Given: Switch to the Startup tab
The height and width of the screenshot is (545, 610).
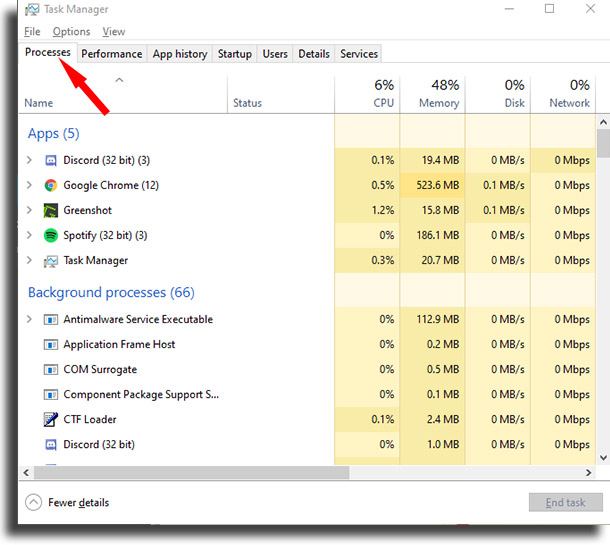Looking at the screenshot, I should pyautogui.click(x=235, y=54).
